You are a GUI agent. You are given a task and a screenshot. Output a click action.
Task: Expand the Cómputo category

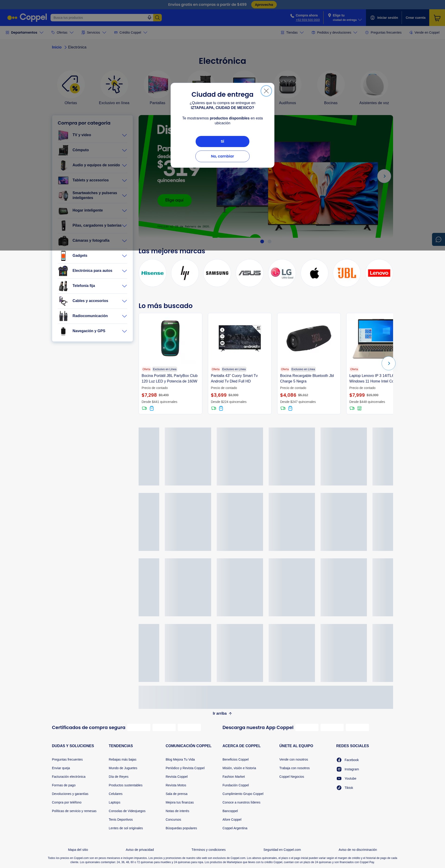pyautogui.click(x=92, y=150)
